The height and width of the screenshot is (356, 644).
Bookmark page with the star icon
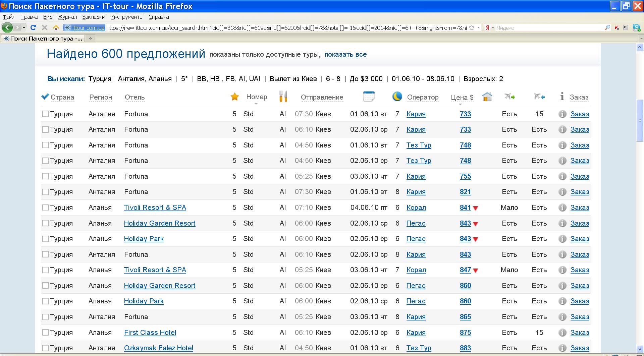(x=472, y=27)
